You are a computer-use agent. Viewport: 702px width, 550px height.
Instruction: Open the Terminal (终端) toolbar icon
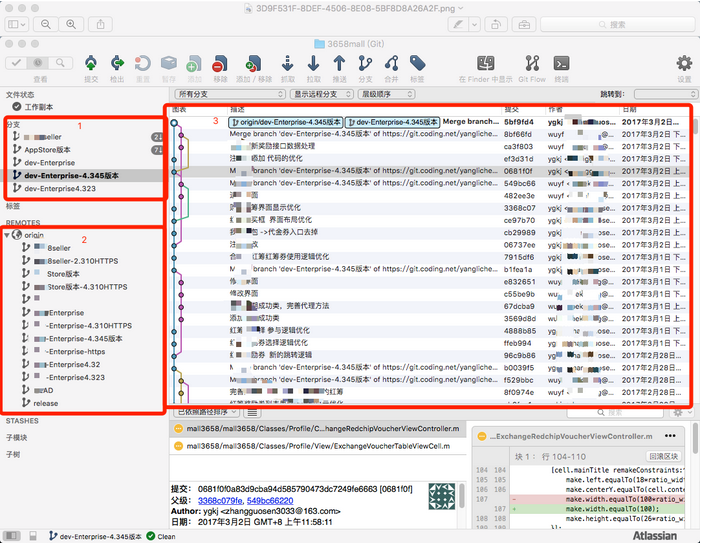[562, 66]
